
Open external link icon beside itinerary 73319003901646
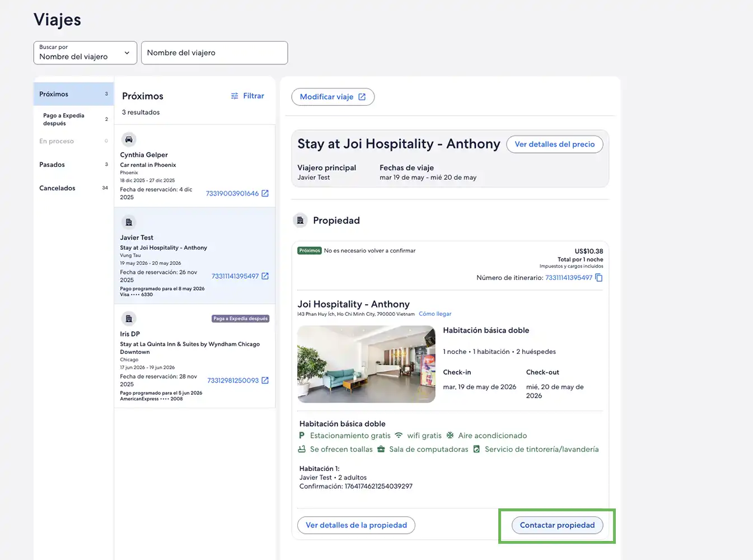pyautogui.click(x=265, y=194)
